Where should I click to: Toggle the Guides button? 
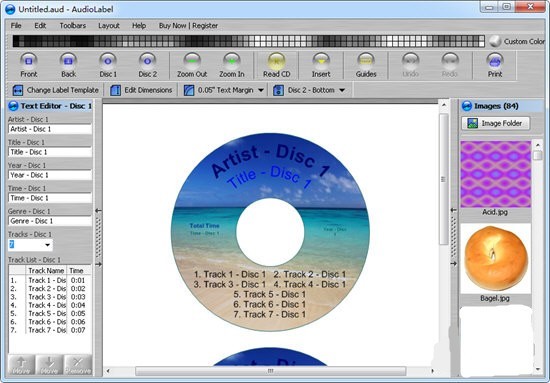pos(366,65)
